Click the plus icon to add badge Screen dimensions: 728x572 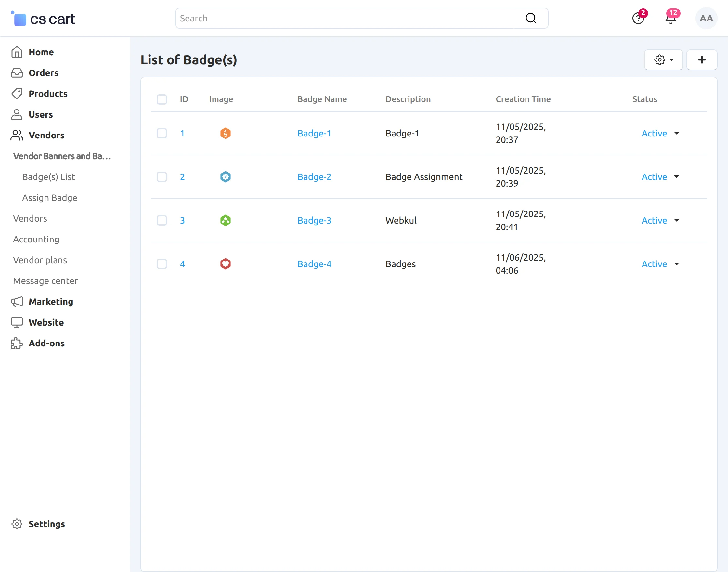[x=702, y=60]
